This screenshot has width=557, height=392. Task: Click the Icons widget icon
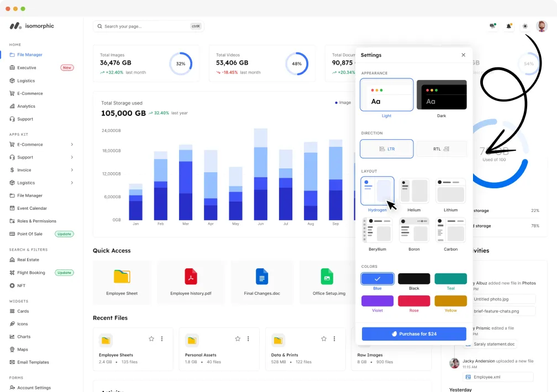coord(12,324)
